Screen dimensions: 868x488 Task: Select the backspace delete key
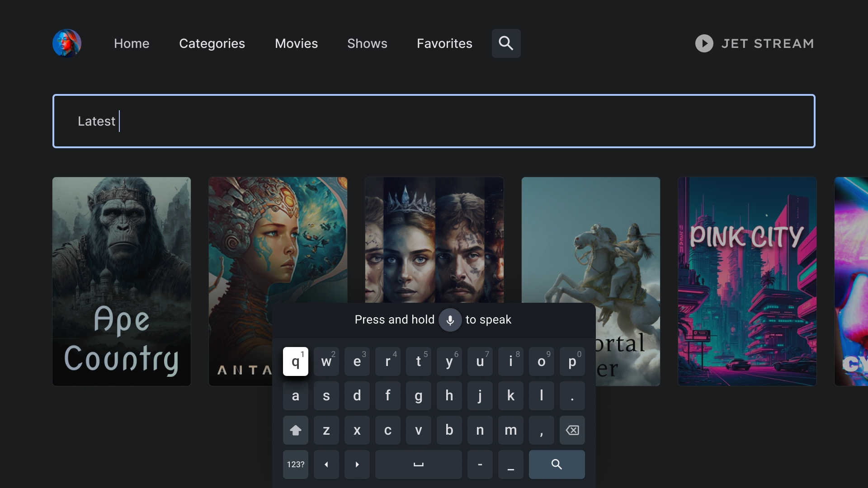tap(571, 430)
